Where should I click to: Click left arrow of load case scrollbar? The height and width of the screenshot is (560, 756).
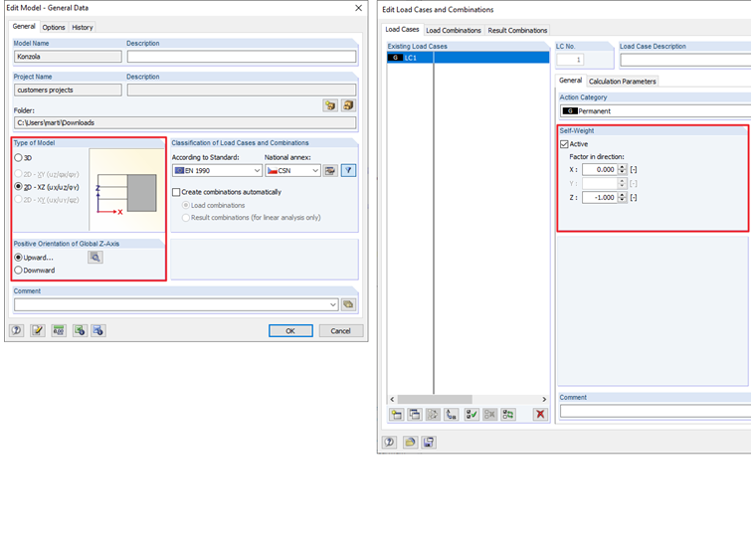pos(392,399)
